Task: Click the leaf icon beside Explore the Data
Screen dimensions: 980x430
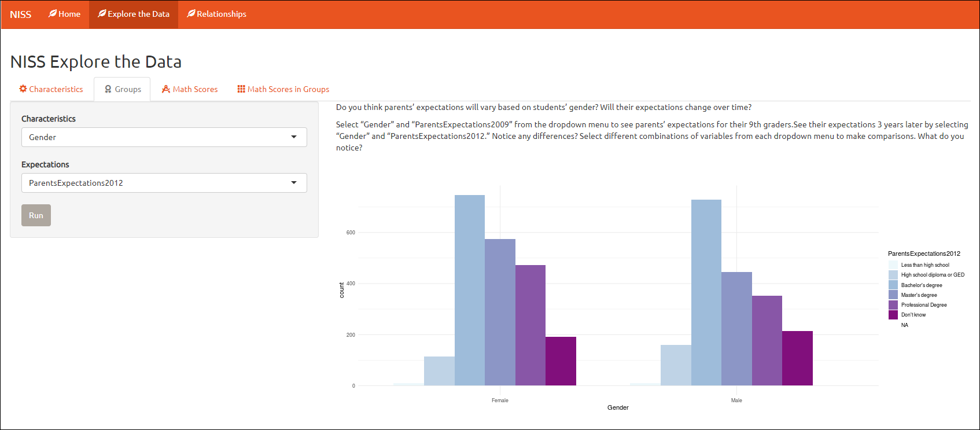Action: tap(102, 14)
